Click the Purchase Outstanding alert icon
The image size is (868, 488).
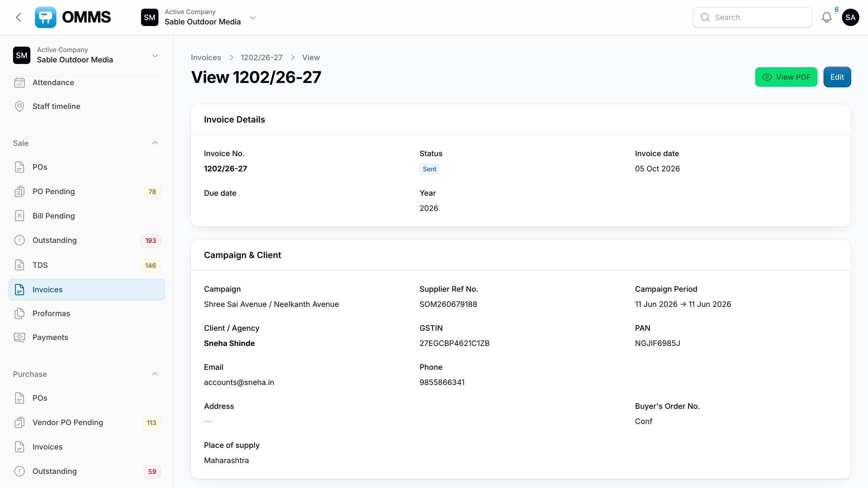coord(20,471)
